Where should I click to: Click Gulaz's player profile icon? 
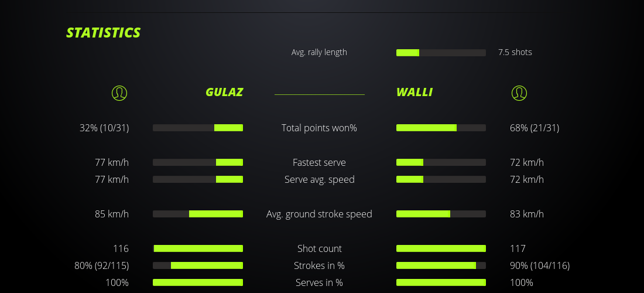119,93
